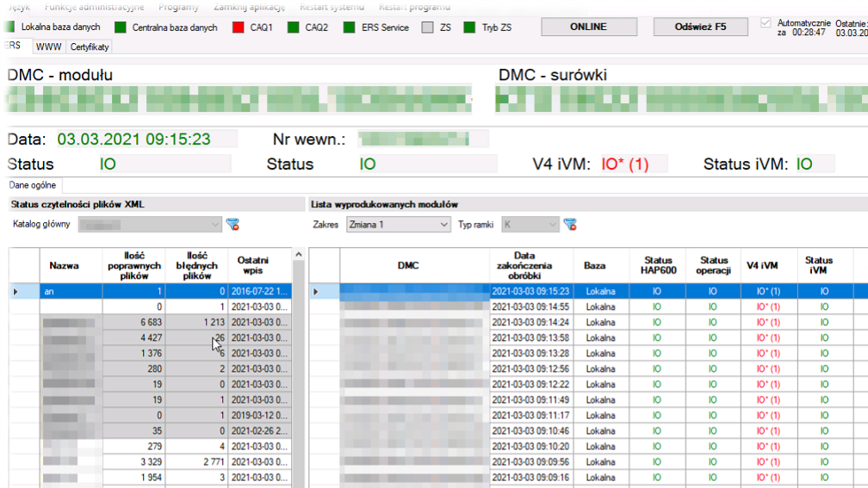Select the Dane ogólne tab

33,184
